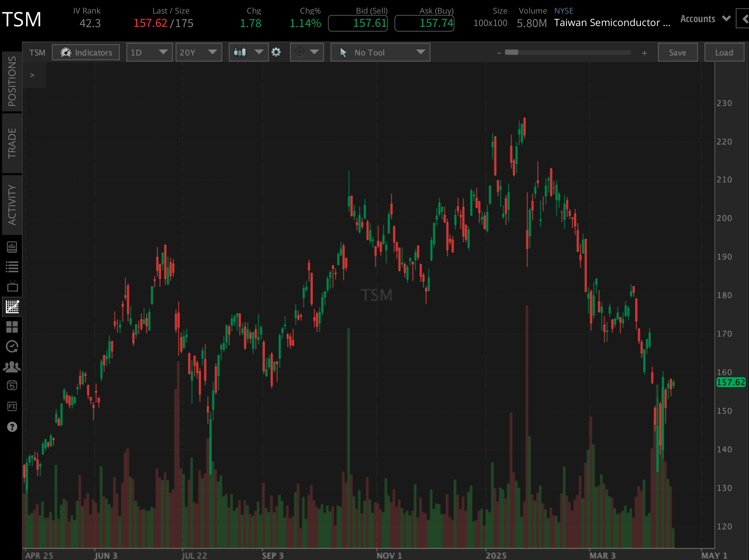Screen dimensions: 749x560
Task: Open the Accounts dropdown
Action: pyautogui.click(x=704, y=19)
